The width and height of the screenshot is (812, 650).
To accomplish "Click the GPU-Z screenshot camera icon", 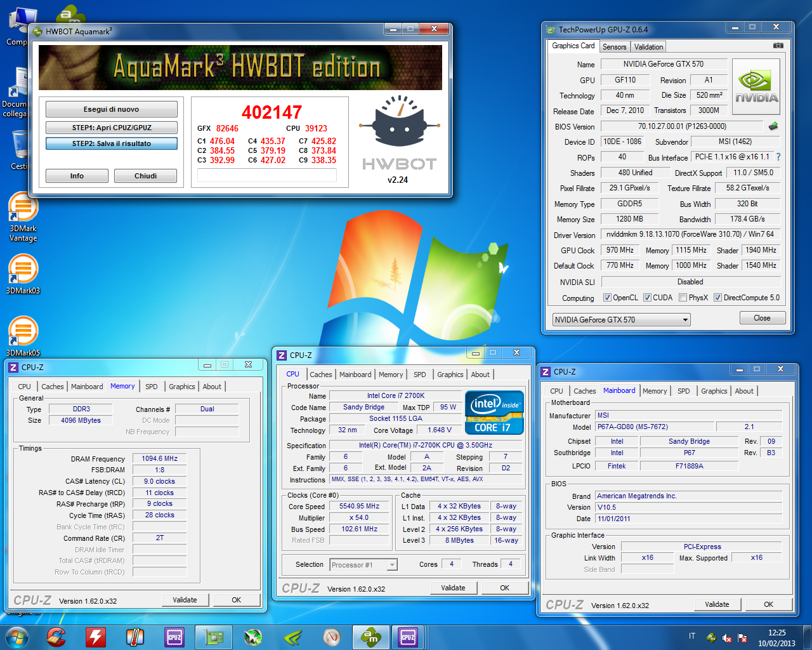I will 778,46.
